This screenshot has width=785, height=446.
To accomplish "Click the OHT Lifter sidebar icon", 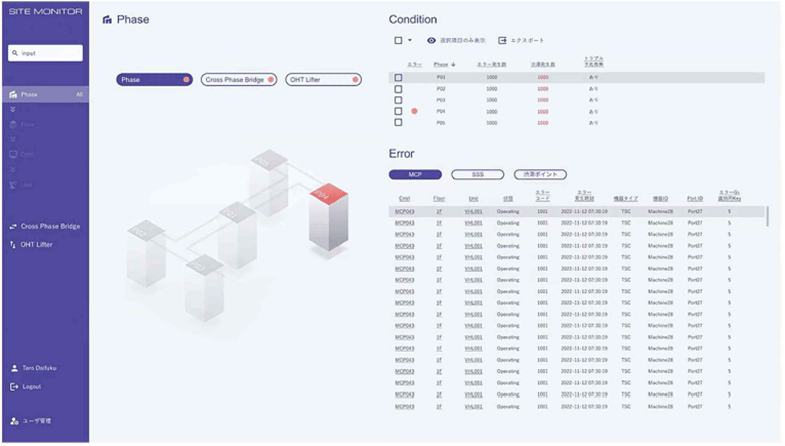I will pyautogui.click(x=13, y=243).
